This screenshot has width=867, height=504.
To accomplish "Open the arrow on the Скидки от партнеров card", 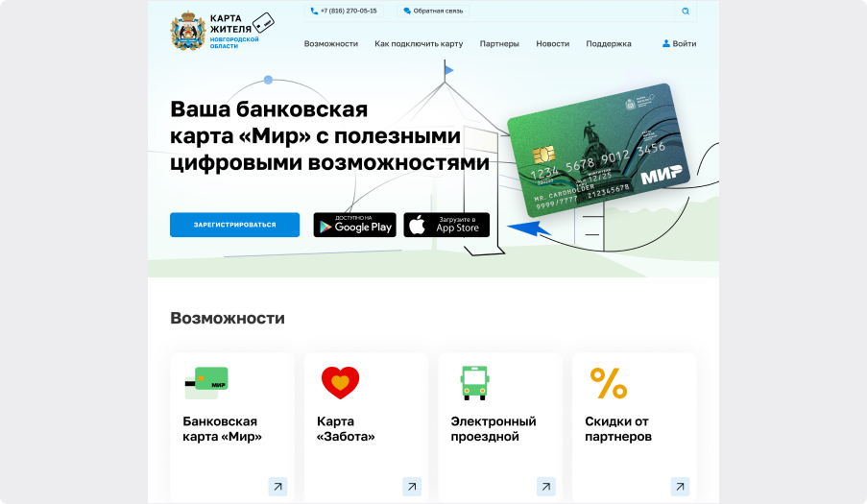I will click(680, 487).
